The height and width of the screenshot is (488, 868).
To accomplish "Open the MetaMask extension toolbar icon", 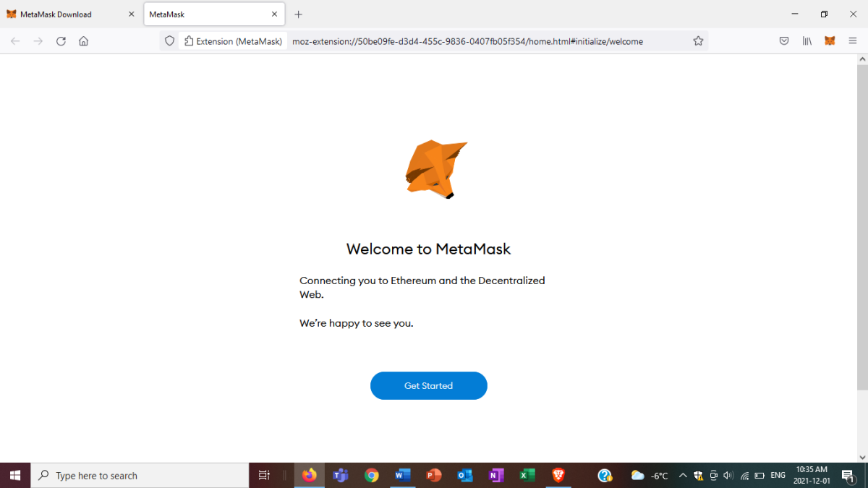I will coord(830,41).
